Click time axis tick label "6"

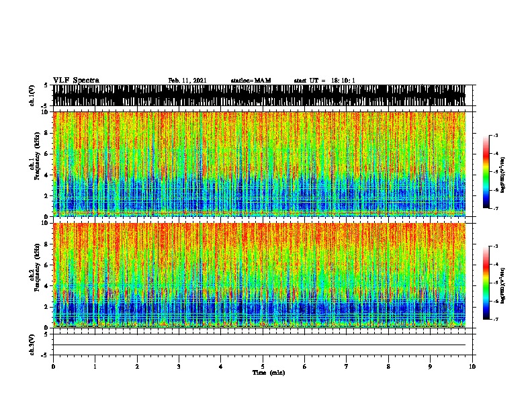(x=305, y=367)
